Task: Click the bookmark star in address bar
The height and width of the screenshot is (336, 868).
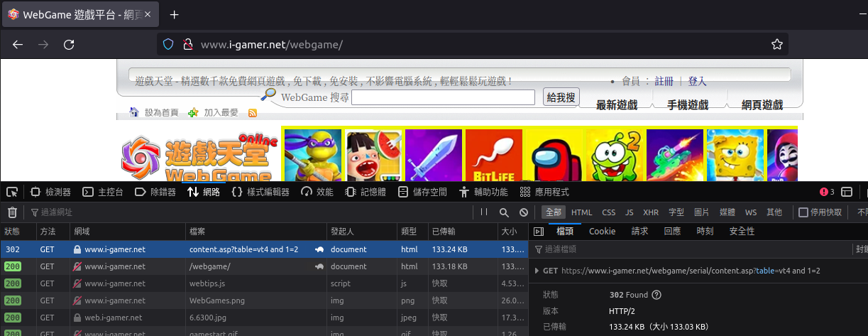Action: [777, 44]
